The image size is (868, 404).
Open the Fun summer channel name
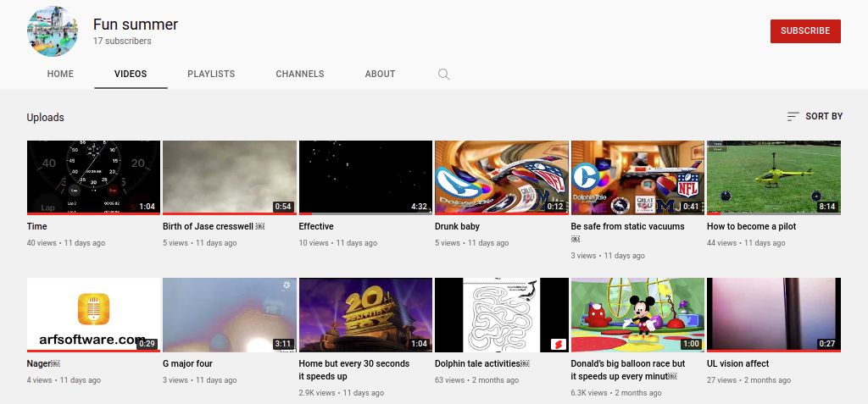136,25
